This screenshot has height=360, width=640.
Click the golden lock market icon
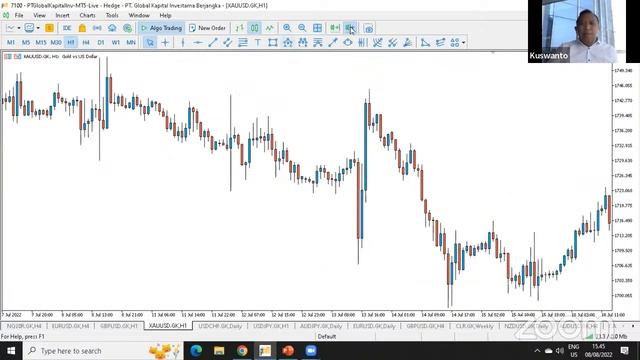82,28
